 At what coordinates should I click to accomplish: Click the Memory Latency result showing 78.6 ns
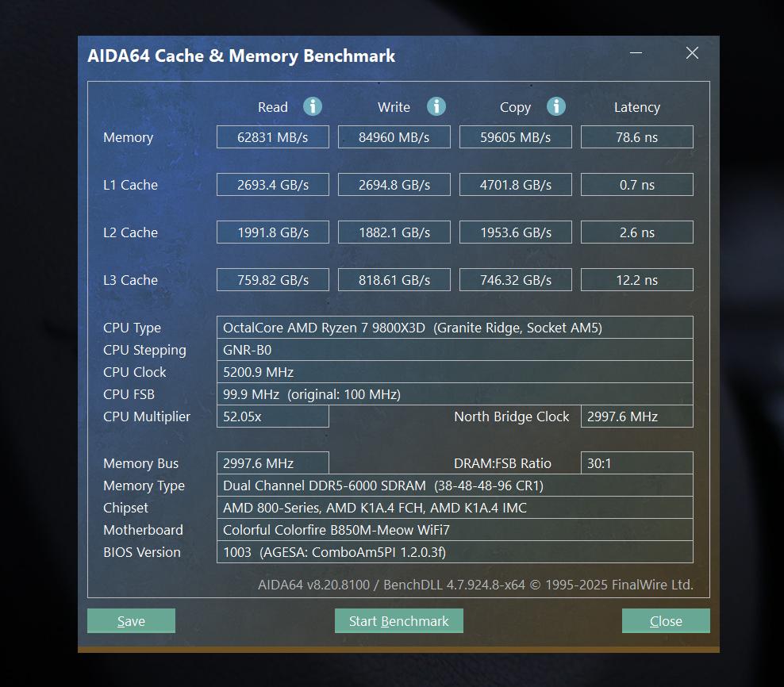tap(637, 136)
